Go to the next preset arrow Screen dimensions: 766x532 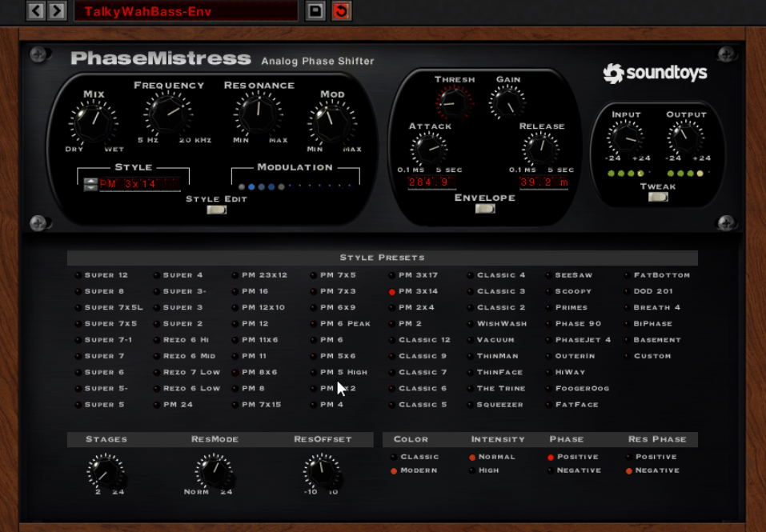click(x=57, y=10)
